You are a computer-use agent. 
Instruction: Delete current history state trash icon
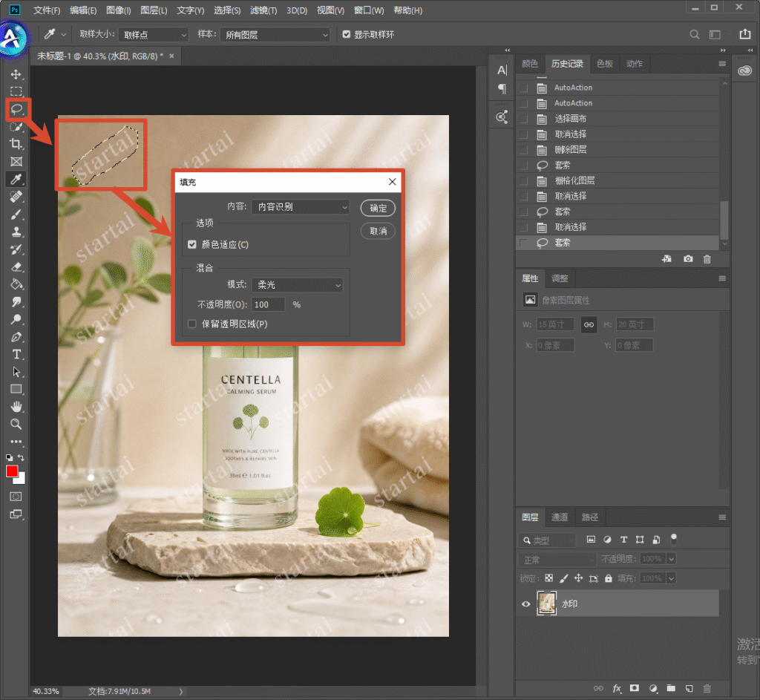coord(707,259)
